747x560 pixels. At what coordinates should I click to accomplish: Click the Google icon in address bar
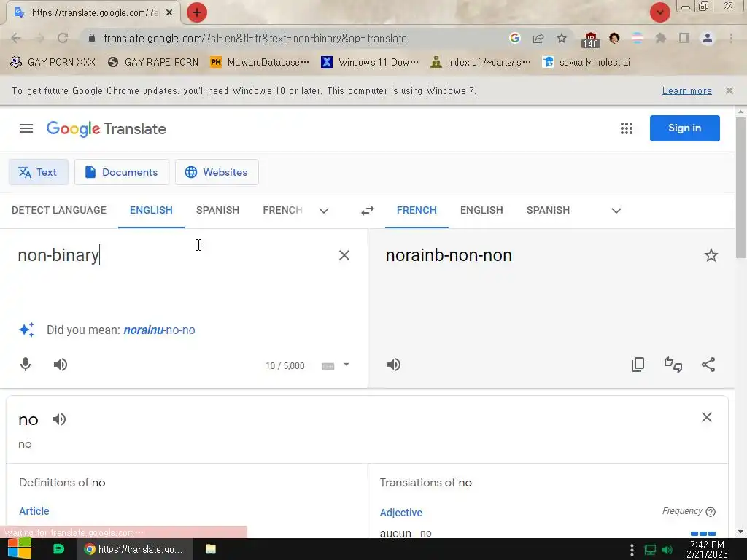pyautogui.click(x=514, y=38)
